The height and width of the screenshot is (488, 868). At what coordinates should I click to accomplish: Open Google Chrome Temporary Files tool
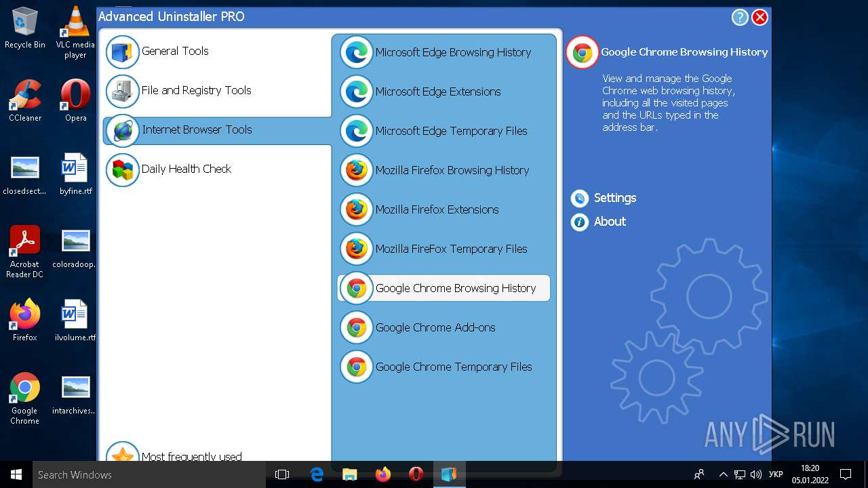coord(454,367)
